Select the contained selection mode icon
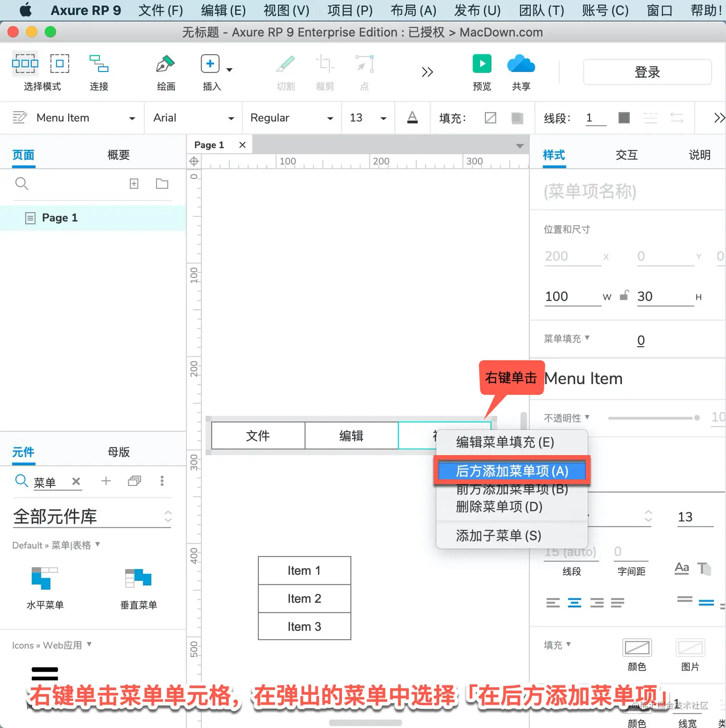This screenshot has height=728, width=726. (x=60, y=63)
